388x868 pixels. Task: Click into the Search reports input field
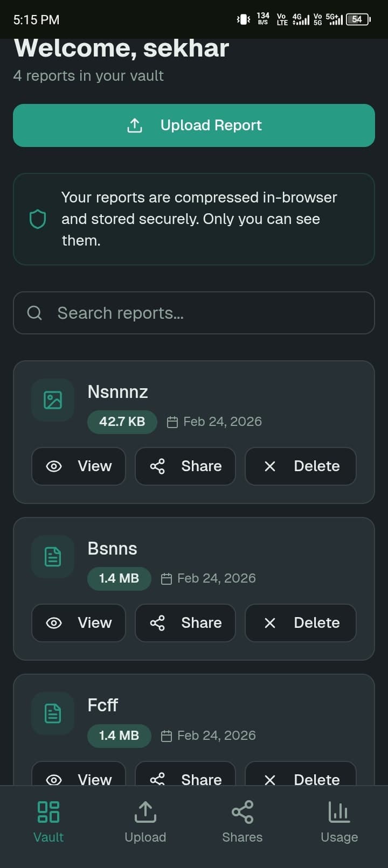click(x=194, y=312)
